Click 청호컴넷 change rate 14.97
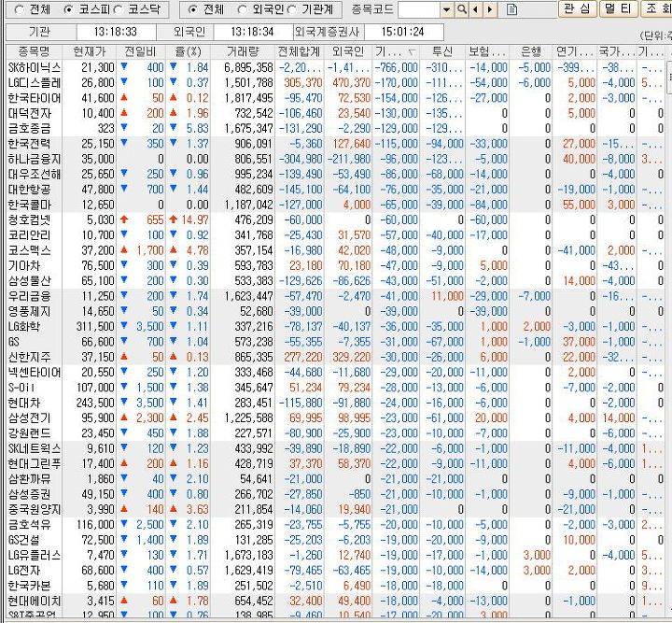This screenshot has height=623, width=672. 194,219
